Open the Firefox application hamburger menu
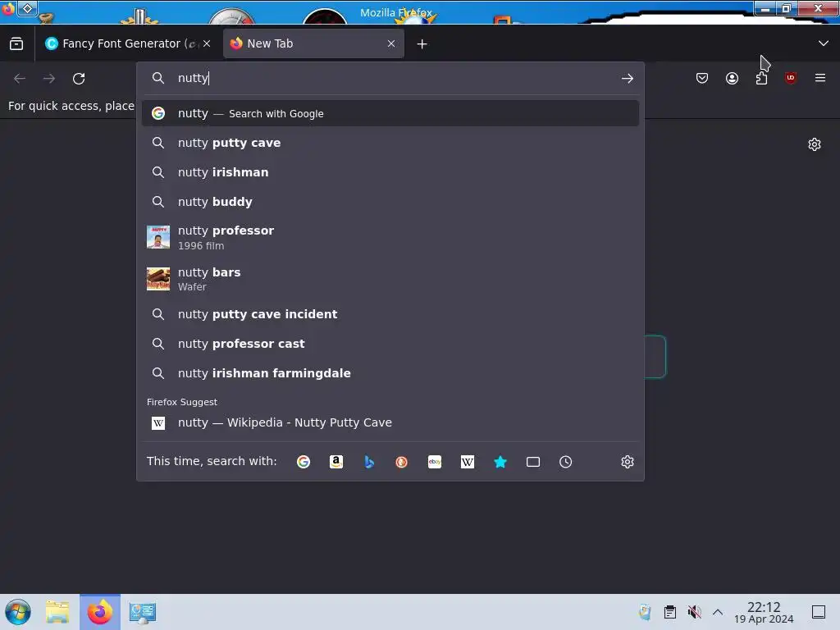Screen dimensions: 840x630 coord(820,78)
